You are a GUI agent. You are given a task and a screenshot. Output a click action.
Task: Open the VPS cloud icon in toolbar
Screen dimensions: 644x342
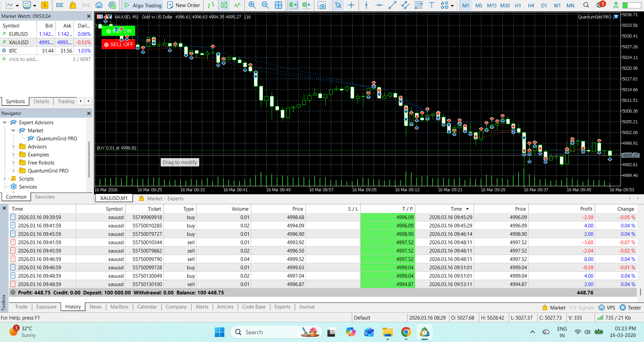point(99,5)
